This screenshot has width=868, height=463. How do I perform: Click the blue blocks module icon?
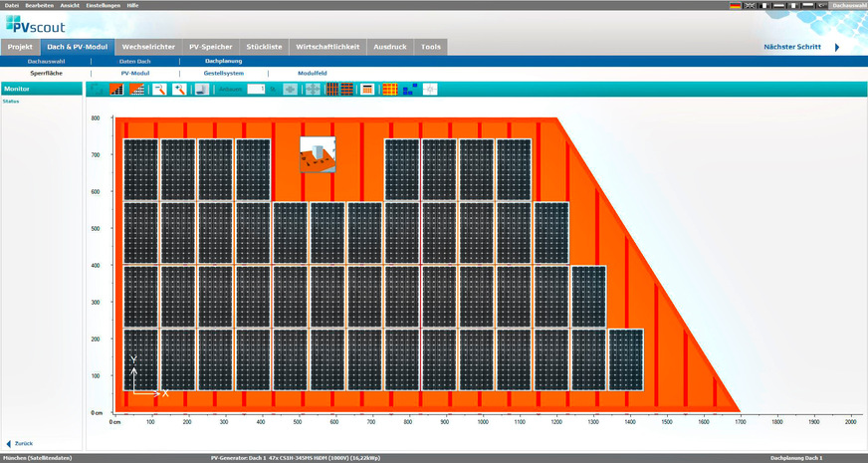pyautogui.click(x=409, y=90)
